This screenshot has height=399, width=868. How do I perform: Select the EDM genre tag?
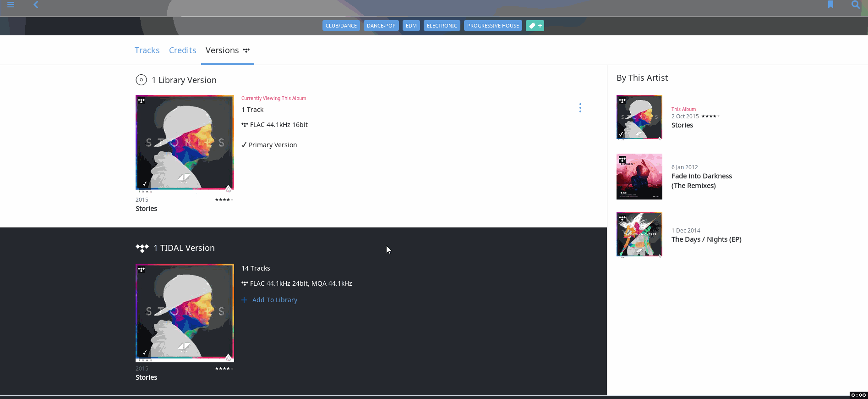tap(411, 26)
